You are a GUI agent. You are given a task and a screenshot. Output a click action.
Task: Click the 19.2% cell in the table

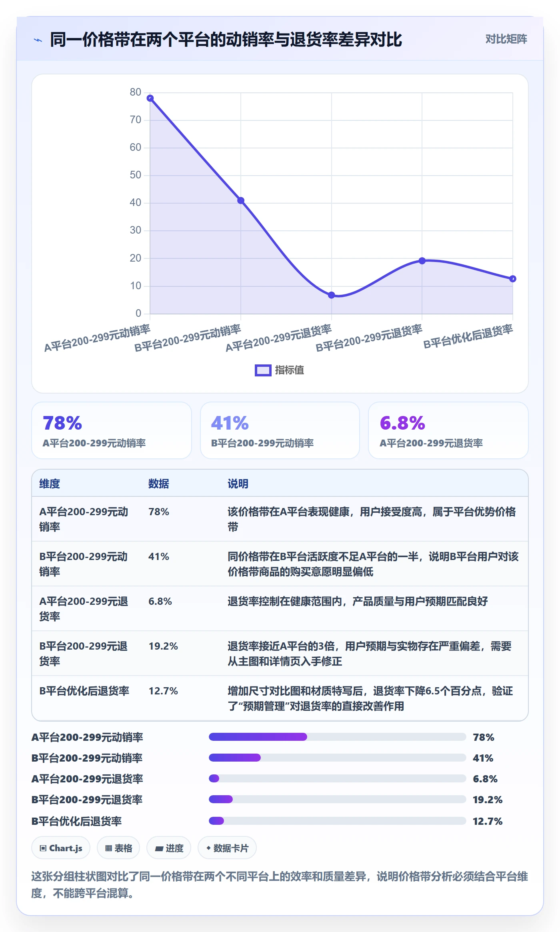coord(163,646)
